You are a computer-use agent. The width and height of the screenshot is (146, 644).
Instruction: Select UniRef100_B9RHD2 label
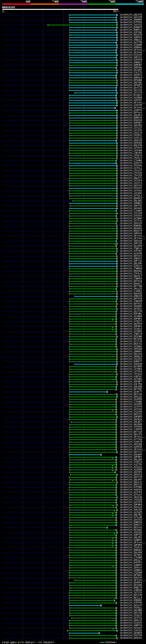tap(131, 600)
